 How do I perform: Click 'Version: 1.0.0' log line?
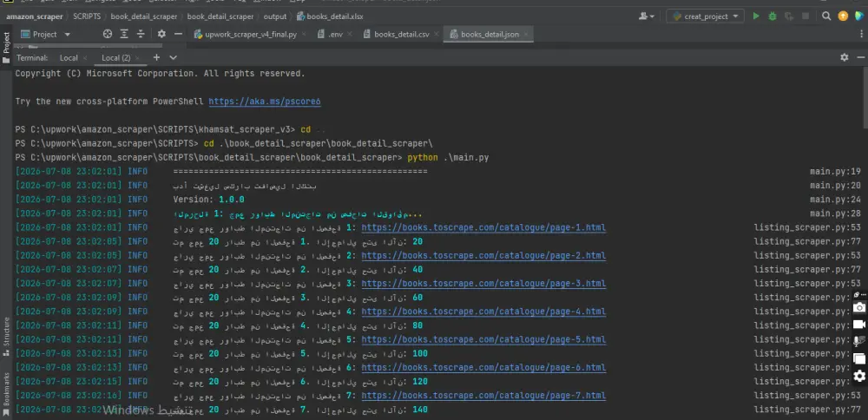tap(208, 200)
